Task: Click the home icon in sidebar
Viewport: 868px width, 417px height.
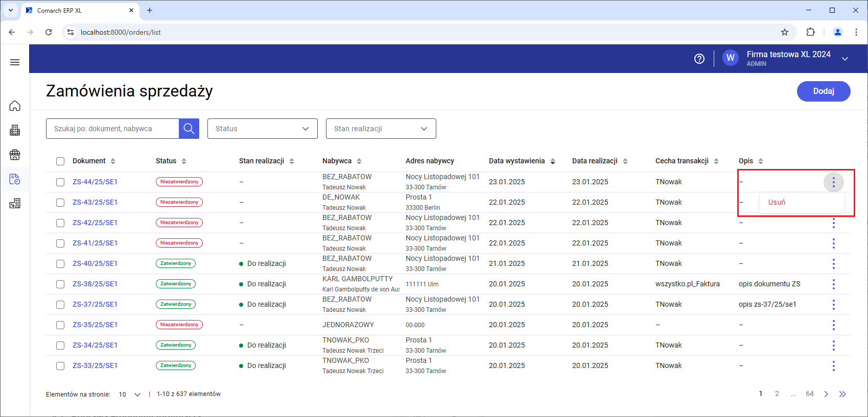Action: tap(15, 106)
